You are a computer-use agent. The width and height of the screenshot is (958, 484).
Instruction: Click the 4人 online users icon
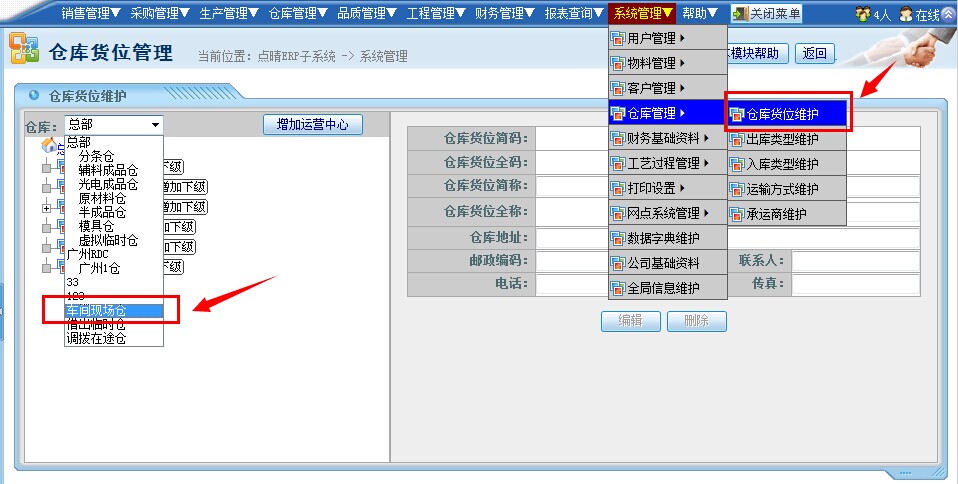tap(862, 15)
